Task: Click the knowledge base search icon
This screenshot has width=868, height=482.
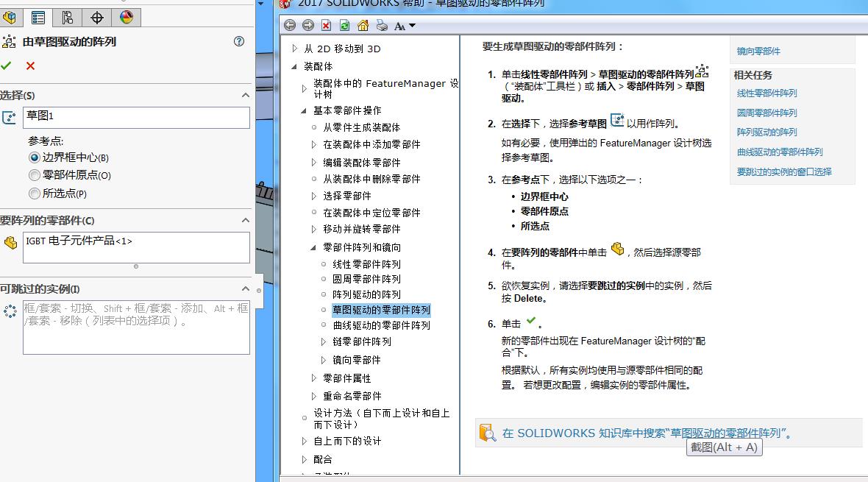Action: pyautogui.click(x=487, y=433)
